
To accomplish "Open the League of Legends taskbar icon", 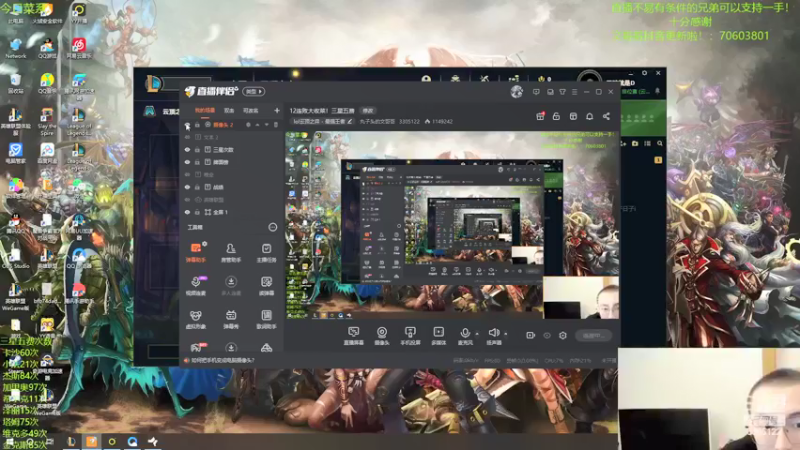I will (x=71, y=441).
